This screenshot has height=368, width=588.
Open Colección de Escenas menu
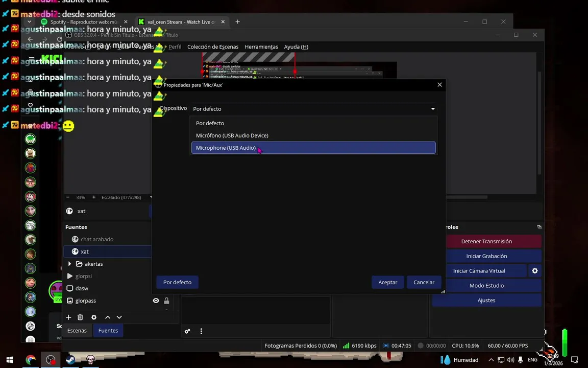click(x=213, y=47)
